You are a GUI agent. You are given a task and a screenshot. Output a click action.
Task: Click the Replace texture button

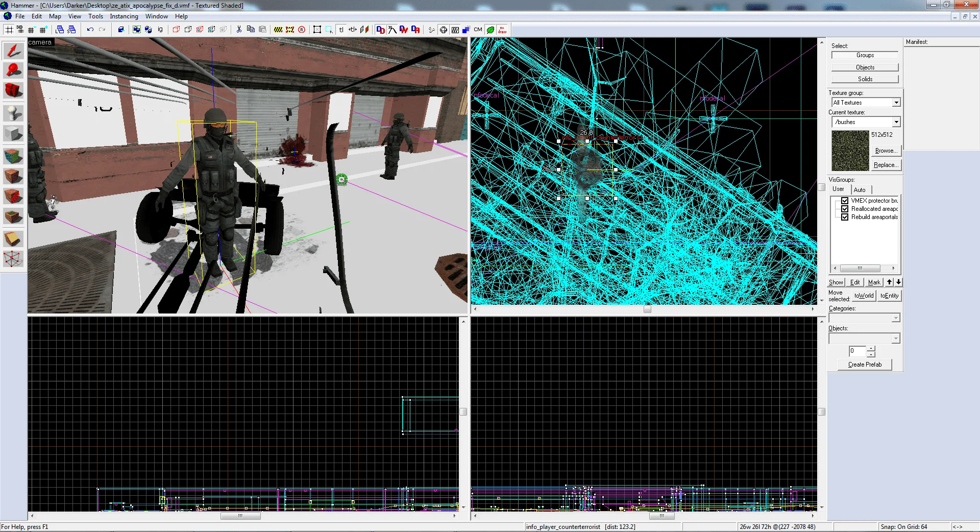[x=886, y=165]
